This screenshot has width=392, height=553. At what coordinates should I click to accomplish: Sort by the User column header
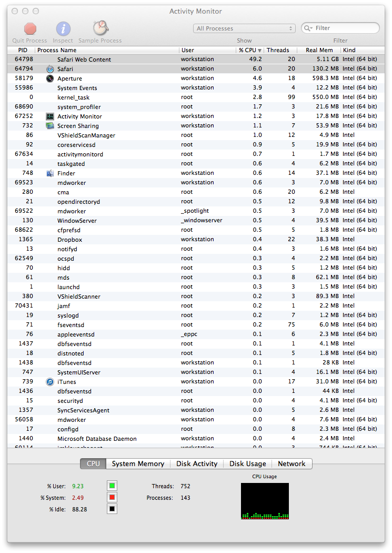click(207, 50)
